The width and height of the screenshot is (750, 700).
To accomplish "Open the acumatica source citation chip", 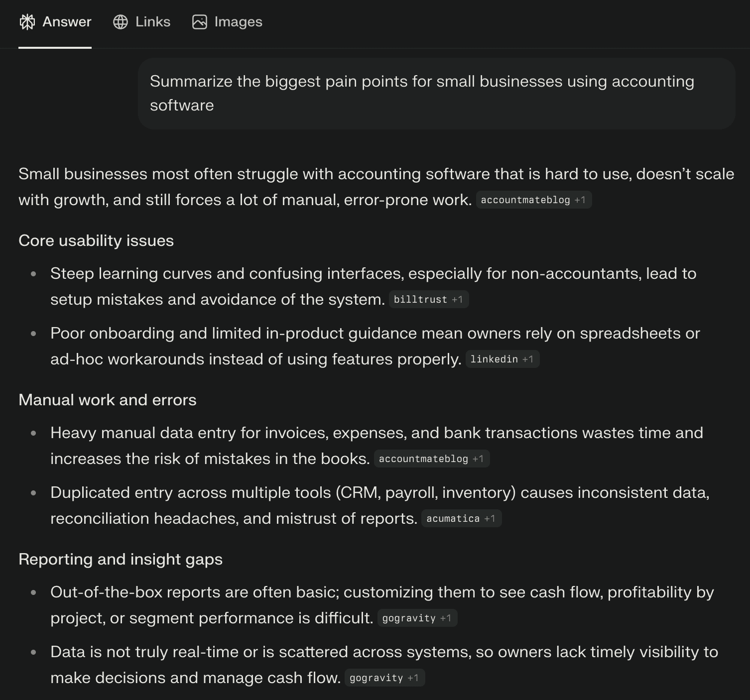I will tap(461, 519).
